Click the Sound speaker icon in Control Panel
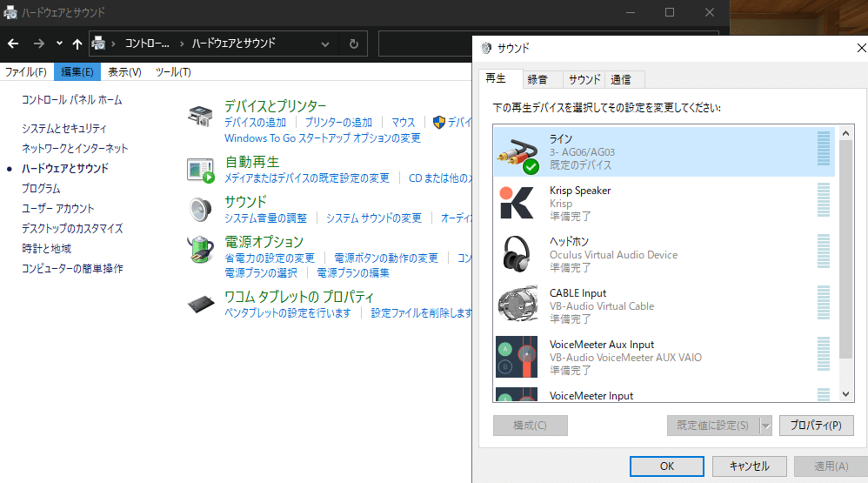The height and width of the screenshot is (483, 868). (200, 210)
